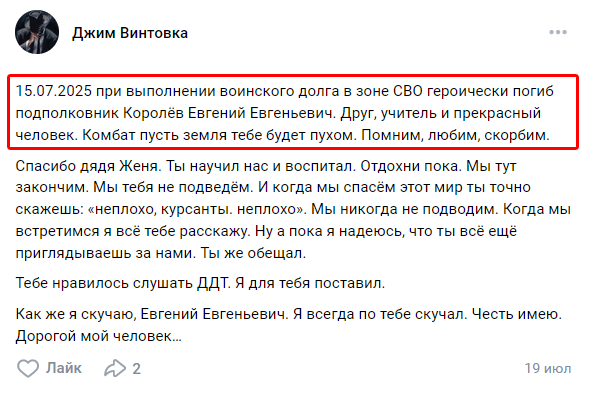
Task: Click the abbreviation СВО in the first line
Action: [x=408, y=91]
